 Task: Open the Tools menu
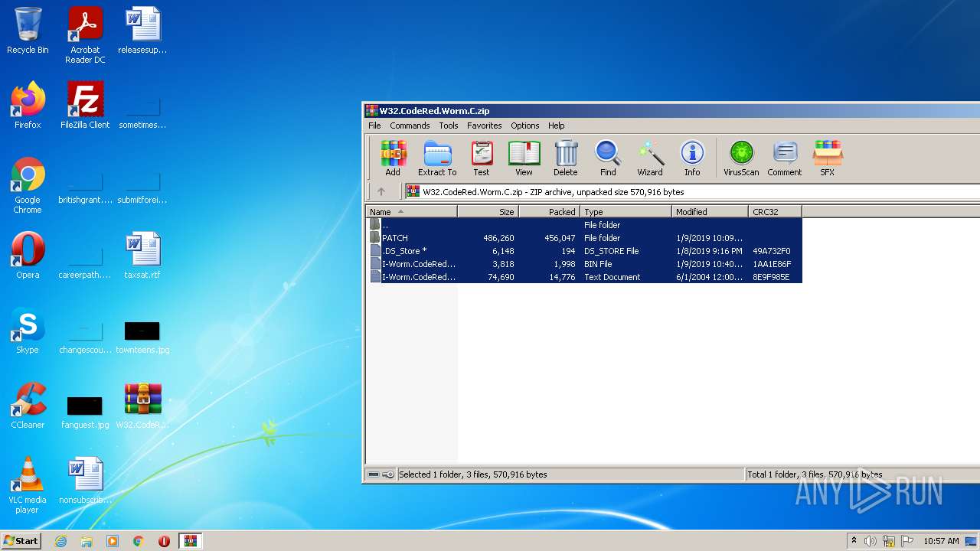(x=449, y=126)
